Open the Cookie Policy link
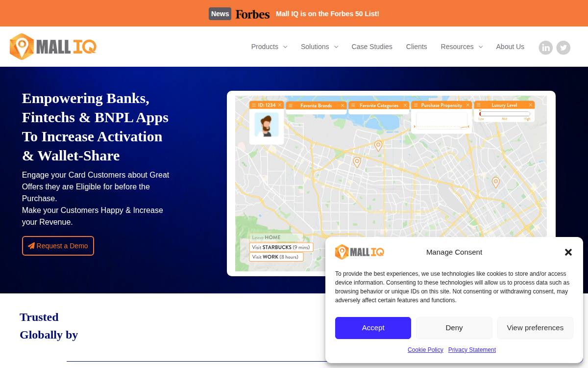This screenshot has width=588, height=368. (x=425, y=350)
